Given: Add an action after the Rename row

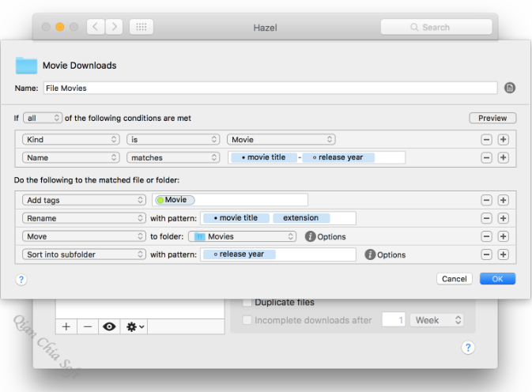Looking at the screenshot, I should coord(504,218).
